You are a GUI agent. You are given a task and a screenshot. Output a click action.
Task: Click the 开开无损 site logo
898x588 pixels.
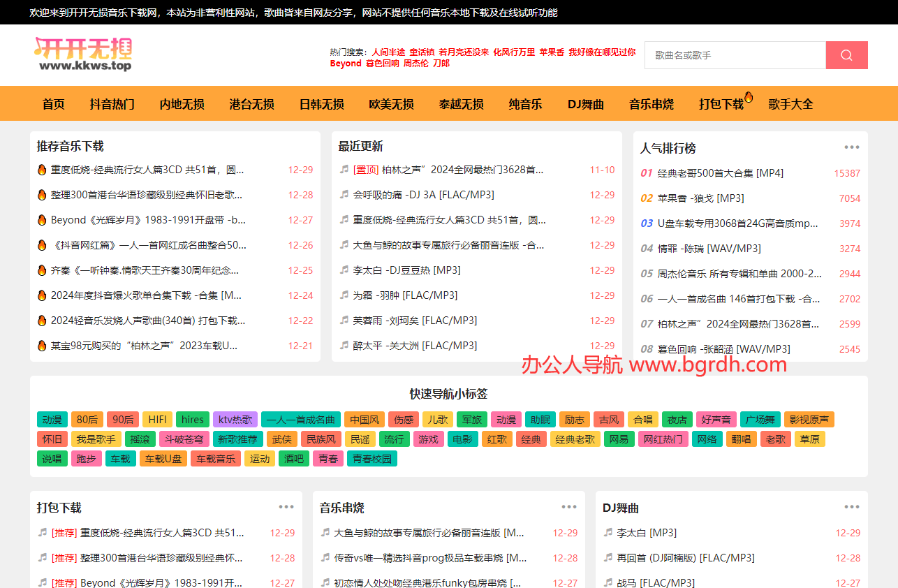pyautogui.click(x=84, y=54)
